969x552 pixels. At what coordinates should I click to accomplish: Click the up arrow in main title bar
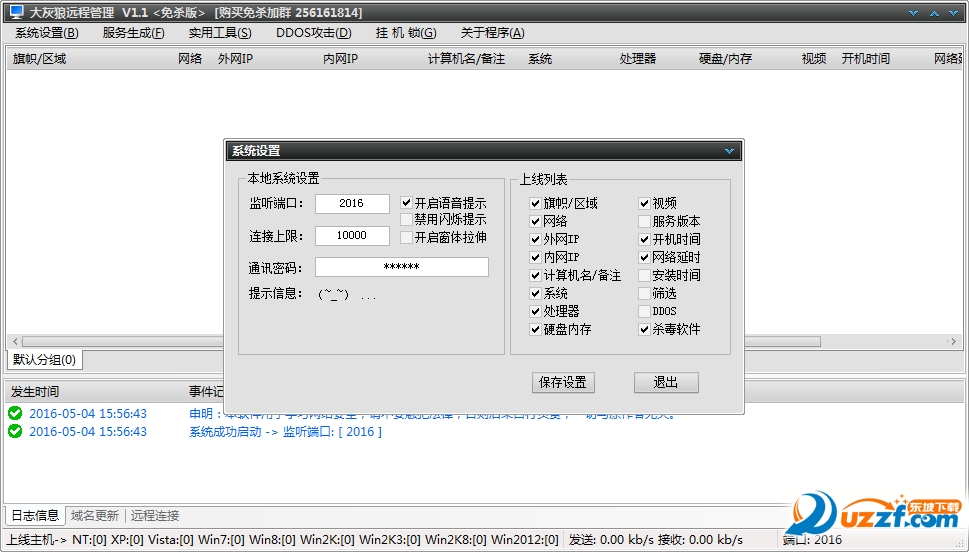point(934,13)
